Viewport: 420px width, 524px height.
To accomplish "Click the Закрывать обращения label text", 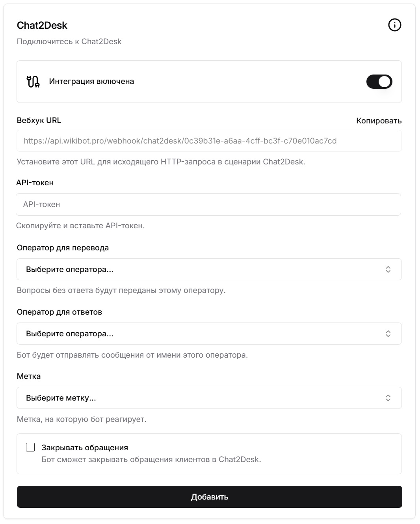I will point(85,448).
